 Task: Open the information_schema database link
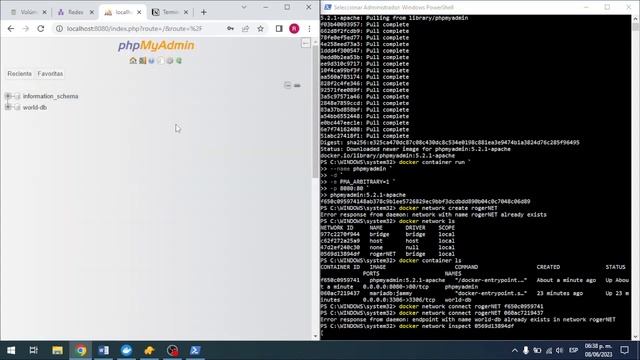[50, 96]
